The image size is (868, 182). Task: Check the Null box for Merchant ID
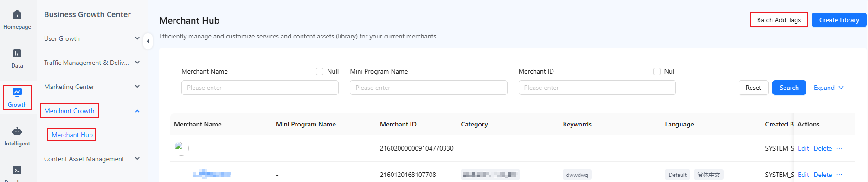(x=657, y=71)
